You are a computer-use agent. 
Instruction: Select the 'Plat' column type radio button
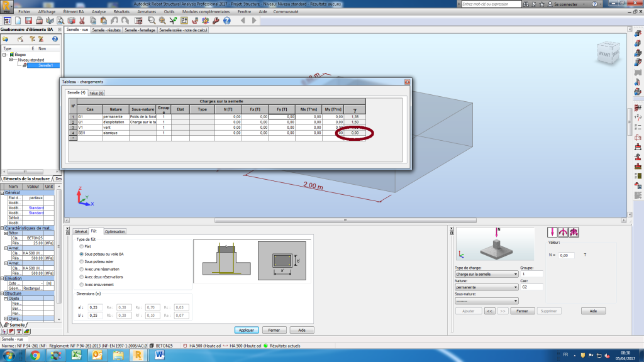80,246
